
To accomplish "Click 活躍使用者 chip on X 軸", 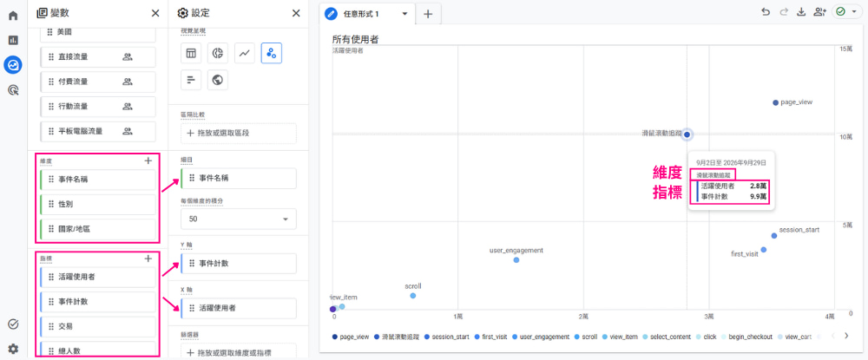I will click(x=238, y=309).
